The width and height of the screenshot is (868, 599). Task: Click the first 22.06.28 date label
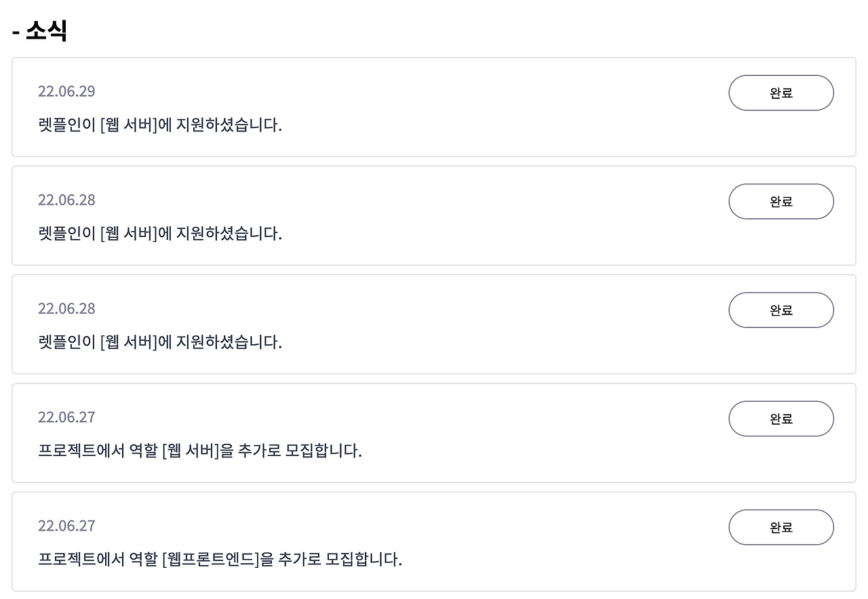66,200
